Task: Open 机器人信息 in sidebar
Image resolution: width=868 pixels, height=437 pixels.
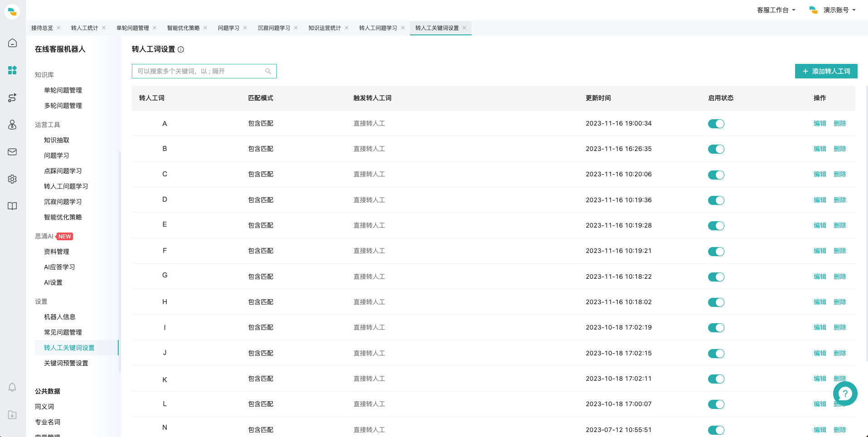Action: click(x=60, y=317)
